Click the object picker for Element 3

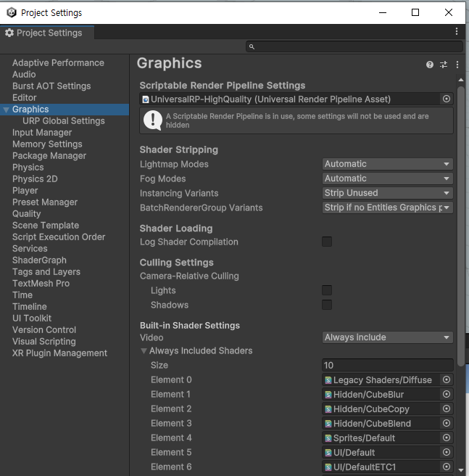coord(447,423)
